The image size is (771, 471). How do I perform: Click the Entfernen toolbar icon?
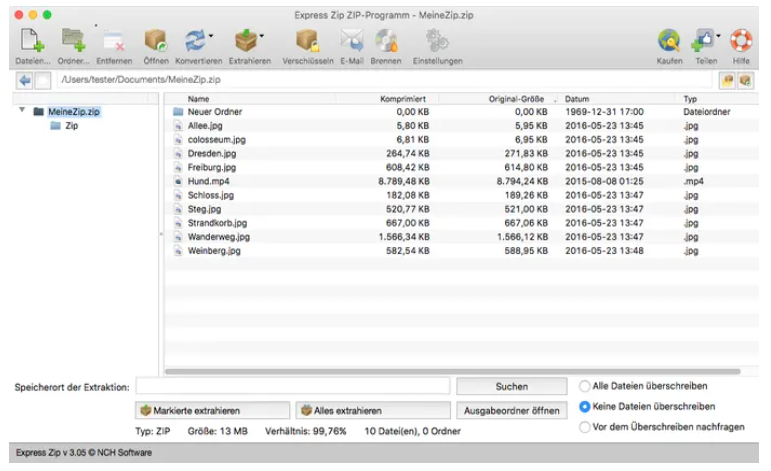113,42
